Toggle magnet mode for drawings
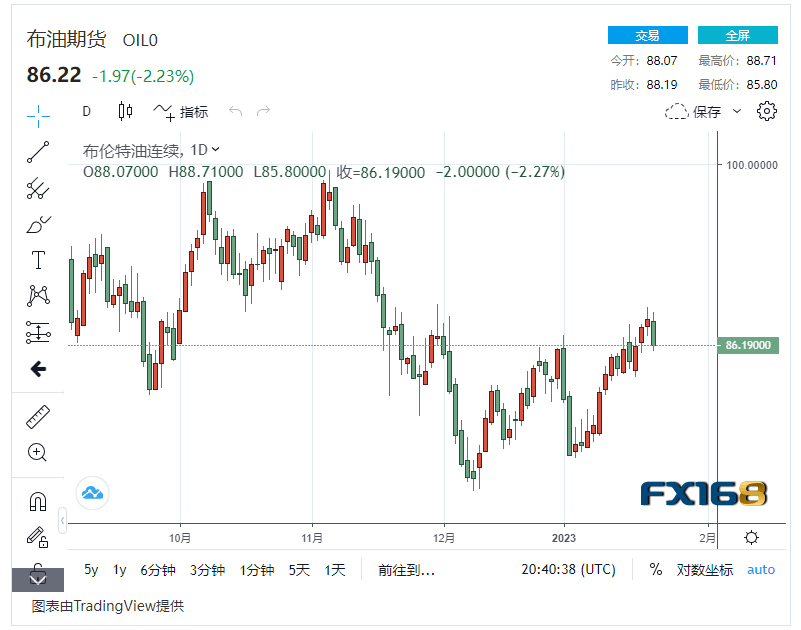Viewport: 801px width, 630px height. [x=38, y=501]
